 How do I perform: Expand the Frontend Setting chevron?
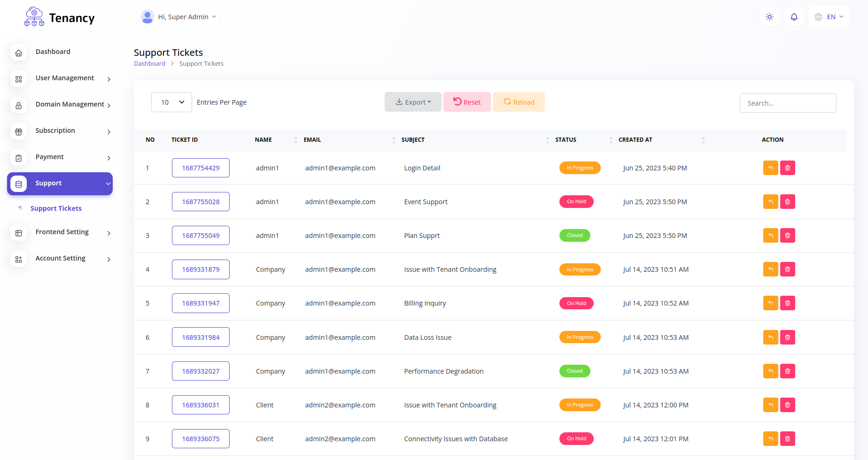pyautogui.click(x=108, y=233)
